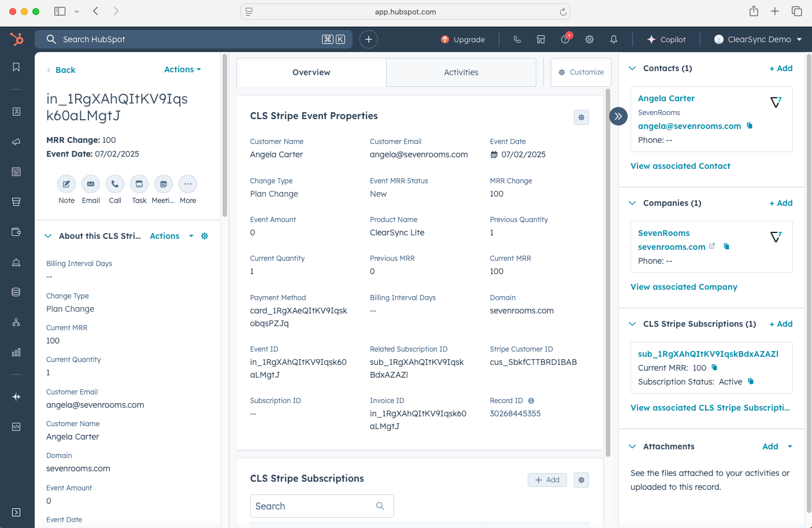Open sub_1RgXAhQItKV9IqskBdxAZAZl subscription link

pyautogui.click(x=708, y=354)
